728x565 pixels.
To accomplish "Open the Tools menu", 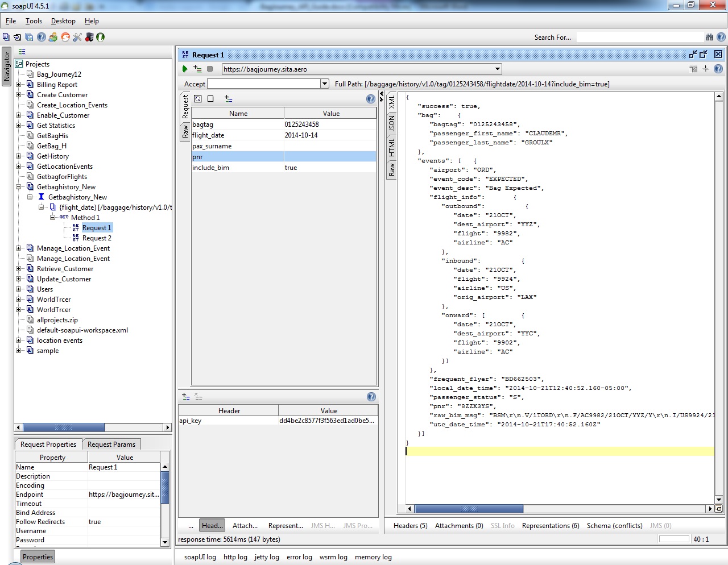I will tap(34, 21).
